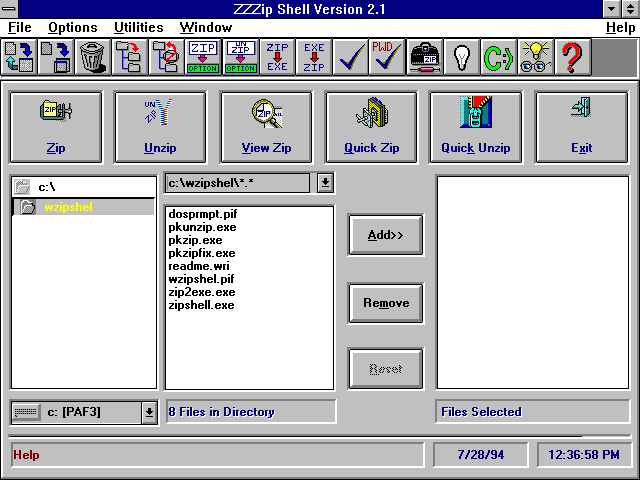This screenshot has width=640, height=480.
Task: Click the View Zip button
Action: (x=266, y=127)
